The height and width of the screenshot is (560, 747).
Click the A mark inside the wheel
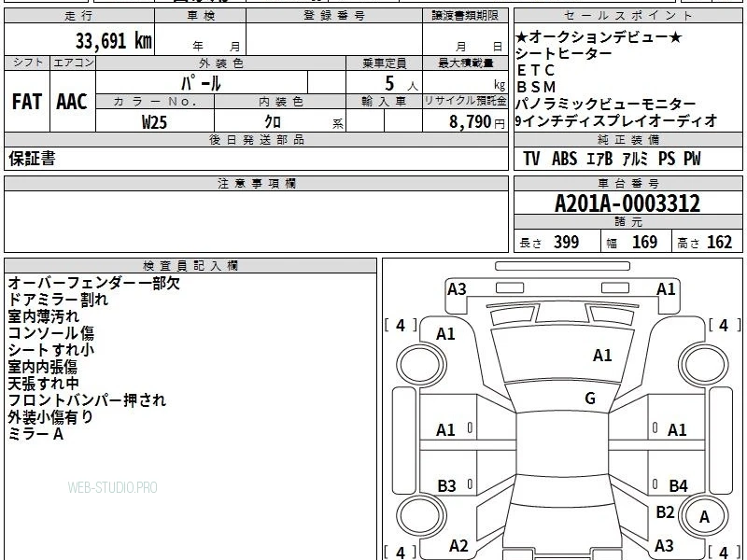(x=705, y=517)
